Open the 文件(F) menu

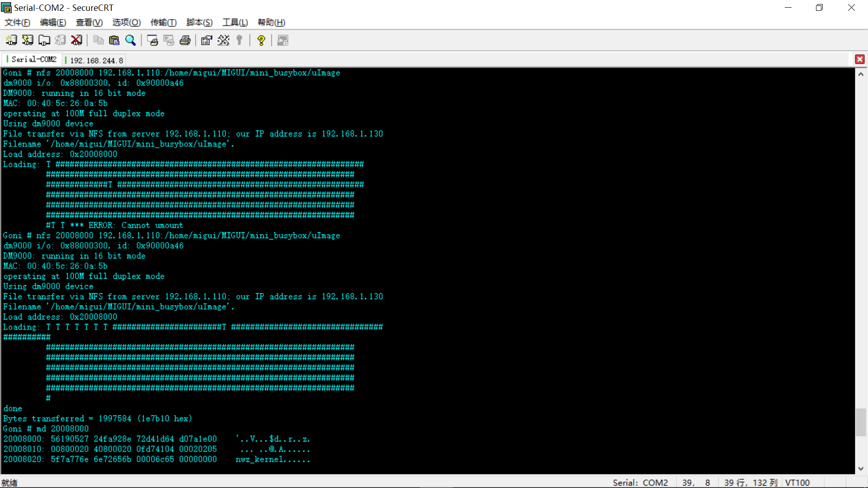(x=17, y=22)
